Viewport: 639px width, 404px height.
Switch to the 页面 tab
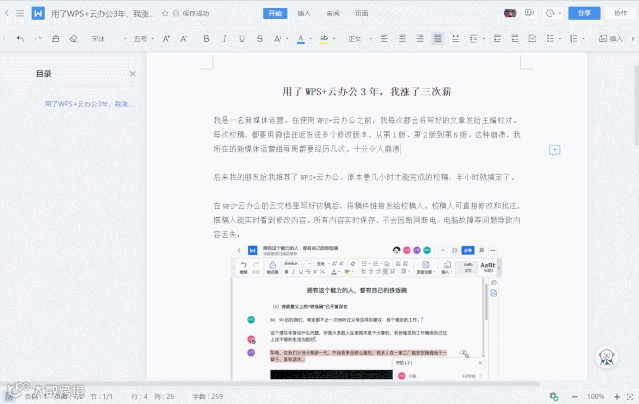(x=361, y=13)
